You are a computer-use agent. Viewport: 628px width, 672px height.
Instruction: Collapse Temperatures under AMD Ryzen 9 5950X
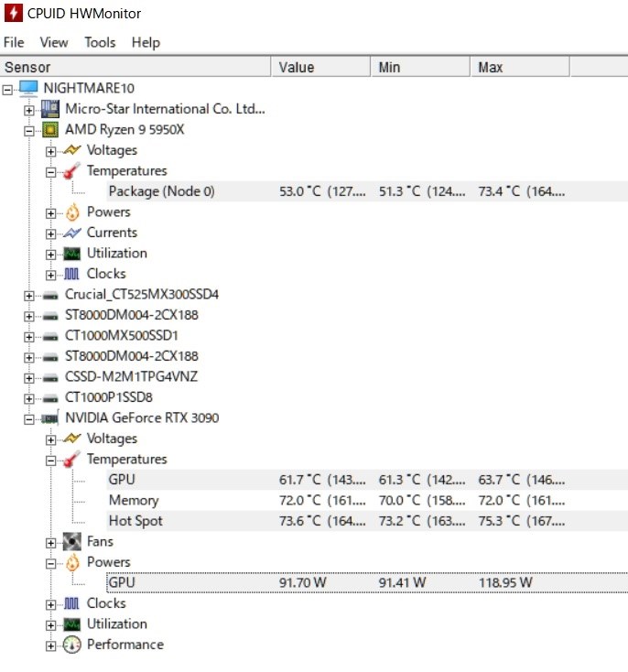pyautogui.click(x=50, y=172)
